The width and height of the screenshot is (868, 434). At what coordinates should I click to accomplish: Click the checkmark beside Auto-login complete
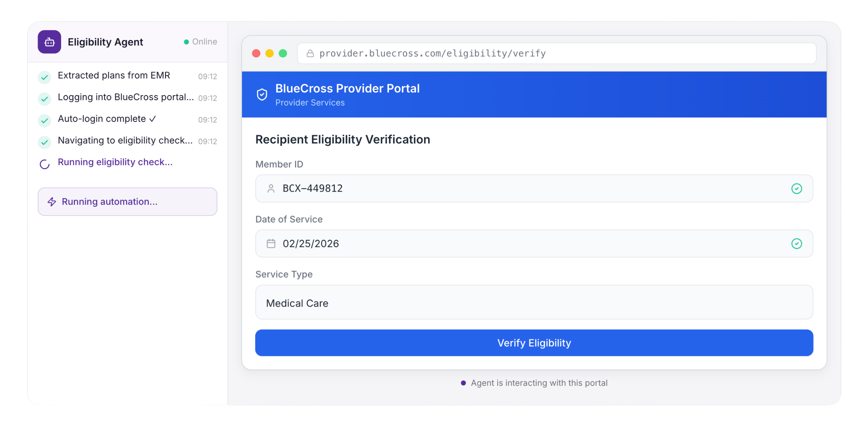[44, 120]
